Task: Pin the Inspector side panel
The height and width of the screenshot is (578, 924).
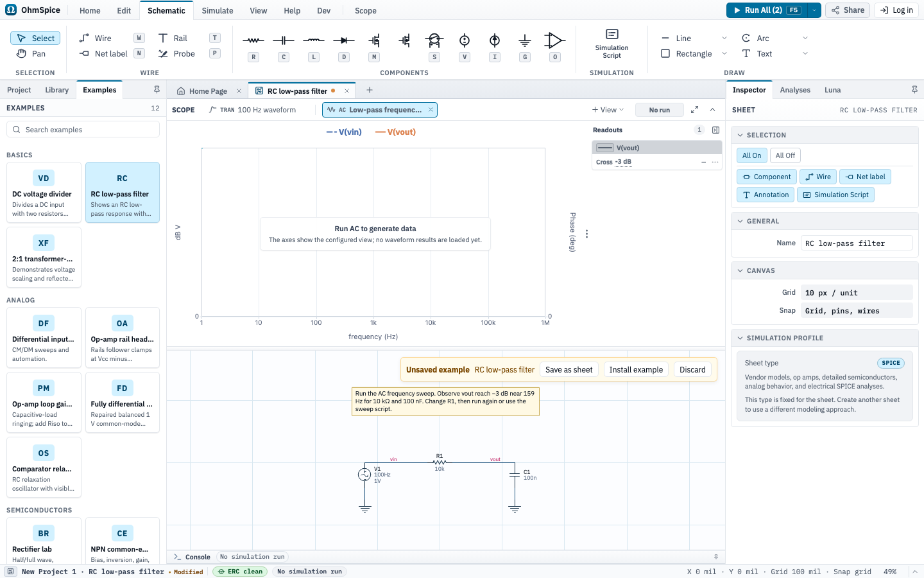Action: point(914,90)
